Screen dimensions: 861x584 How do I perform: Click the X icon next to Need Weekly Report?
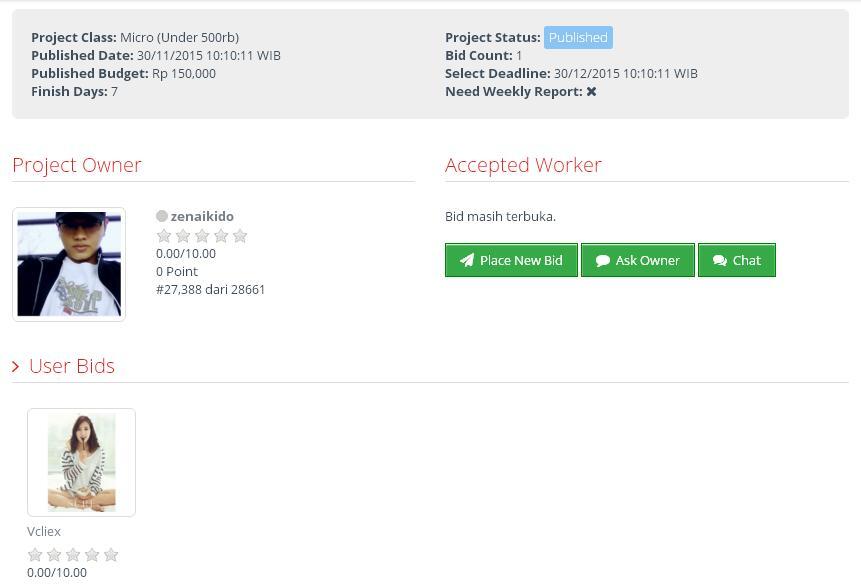pyautogui.click(x=591, y=91)
